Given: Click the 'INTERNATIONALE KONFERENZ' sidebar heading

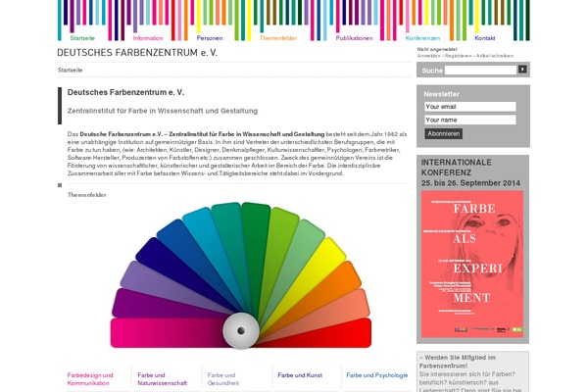Looking at the screenshot, I should point(456,168).
